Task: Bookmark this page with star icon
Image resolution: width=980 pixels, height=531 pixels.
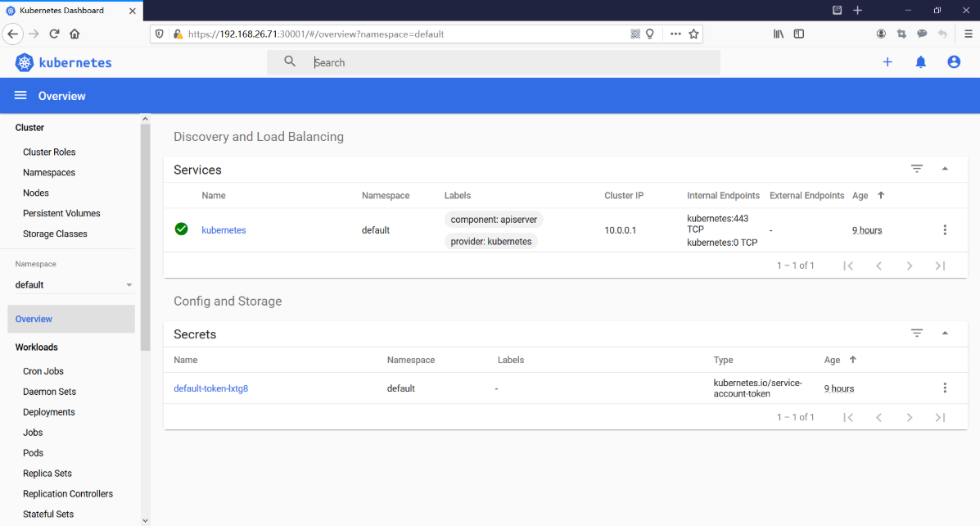Action: point(693,34)
